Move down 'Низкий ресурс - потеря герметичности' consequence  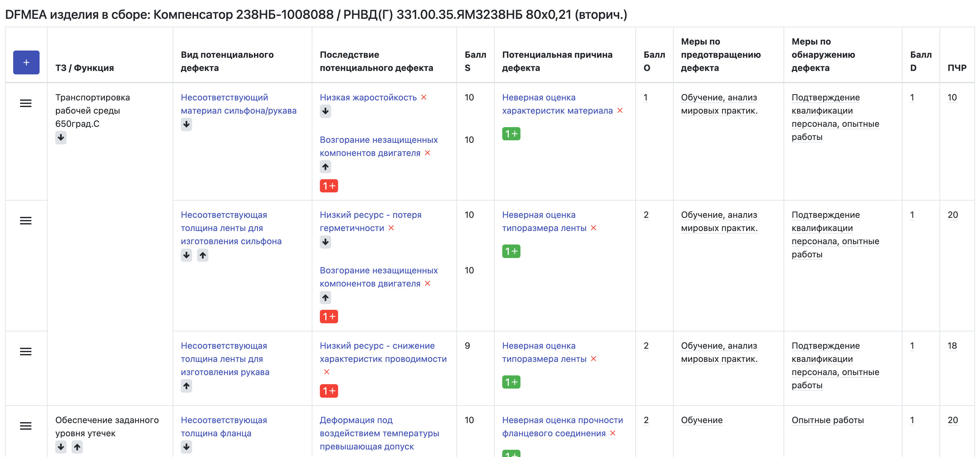point(325,242)
